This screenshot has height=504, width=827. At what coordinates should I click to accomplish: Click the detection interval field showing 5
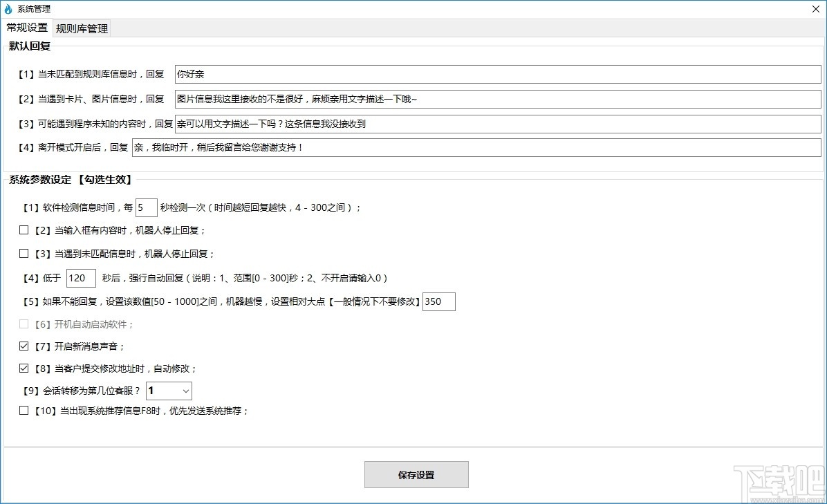[x=146, y=207]
